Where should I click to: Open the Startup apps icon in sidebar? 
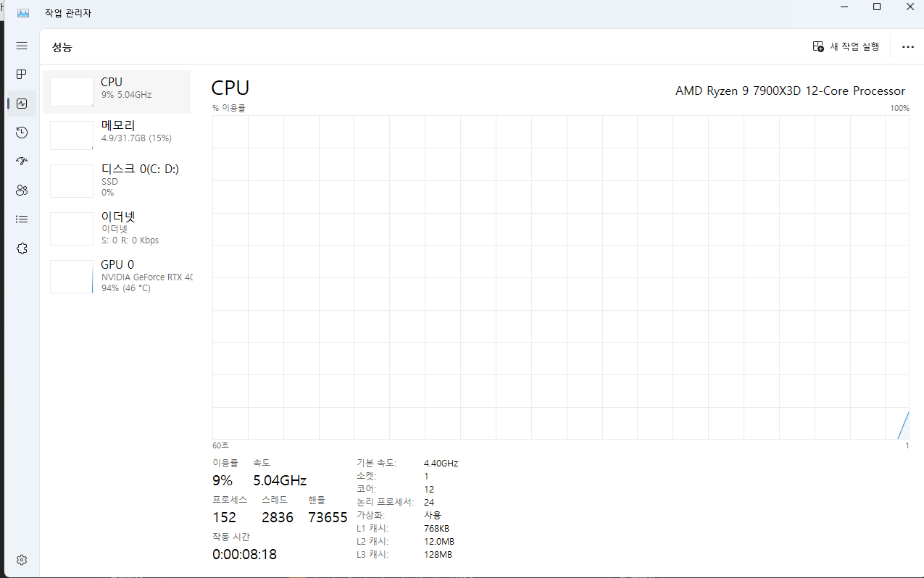pos(22,161)
